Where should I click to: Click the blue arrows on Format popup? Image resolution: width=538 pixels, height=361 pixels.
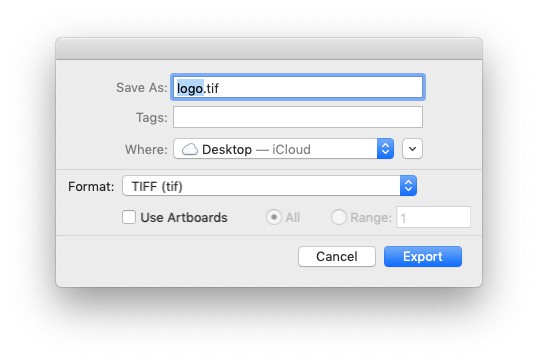pos(408,186)
